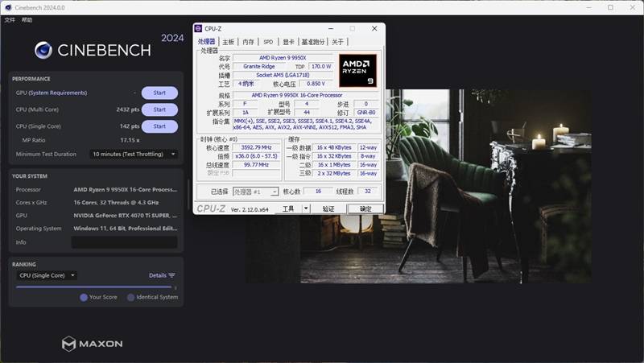This screenshot has height=363, width=644.
Task: Minimize the CPU-Z window
Action: point(331,28)
